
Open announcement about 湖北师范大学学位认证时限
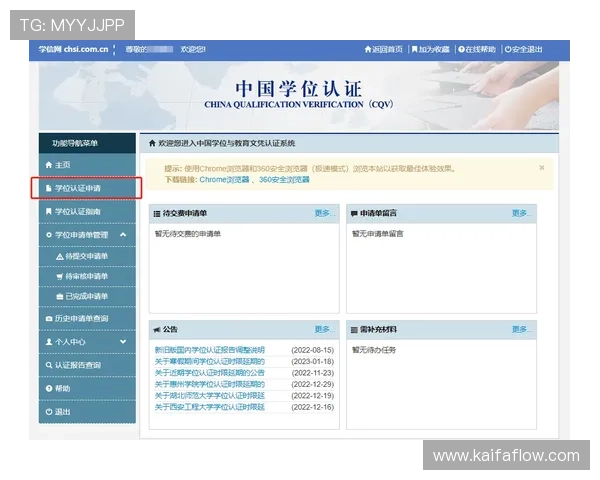210,396
